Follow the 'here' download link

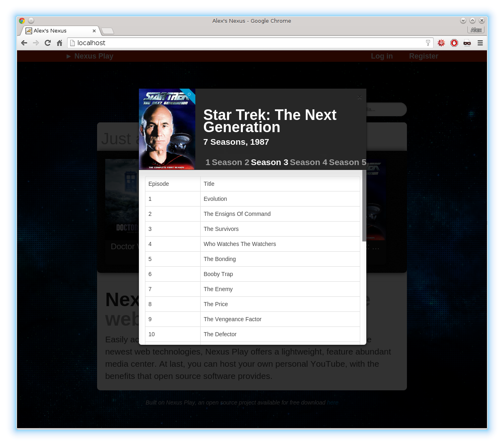[x=333, y=402]
